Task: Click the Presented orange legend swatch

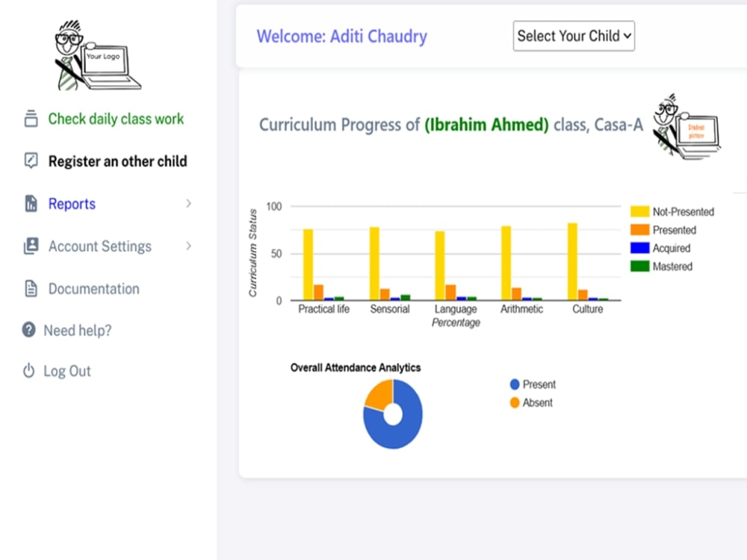Action: tap(639, 229)
